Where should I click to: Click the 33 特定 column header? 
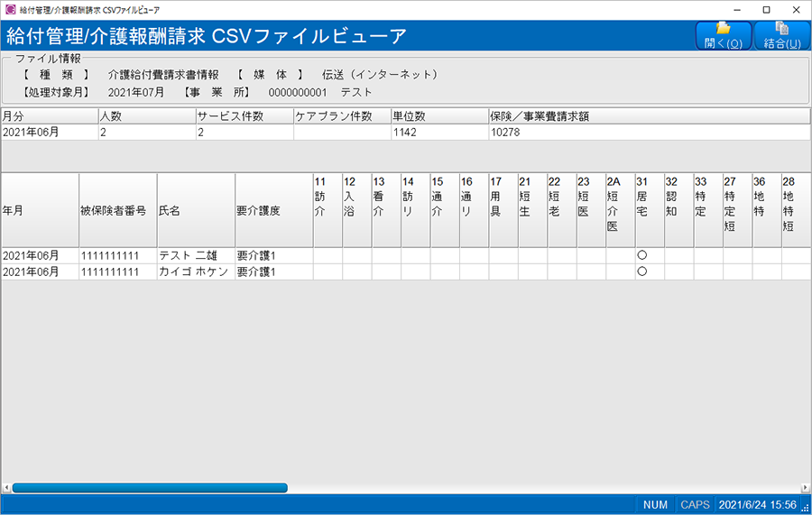click(708, 210)
